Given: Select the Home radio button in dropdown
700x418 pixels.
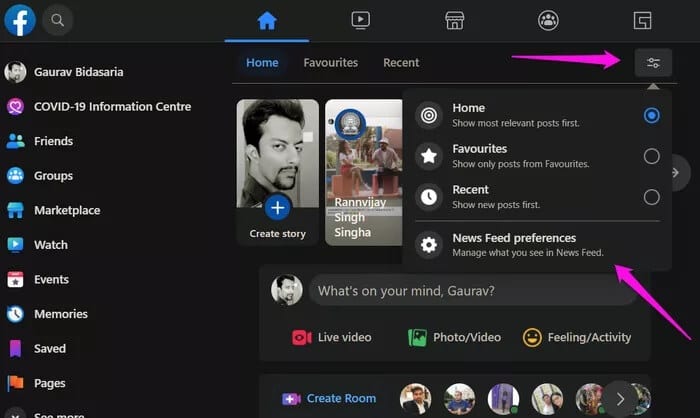Looking at the screenshot, I should [651, 116].
